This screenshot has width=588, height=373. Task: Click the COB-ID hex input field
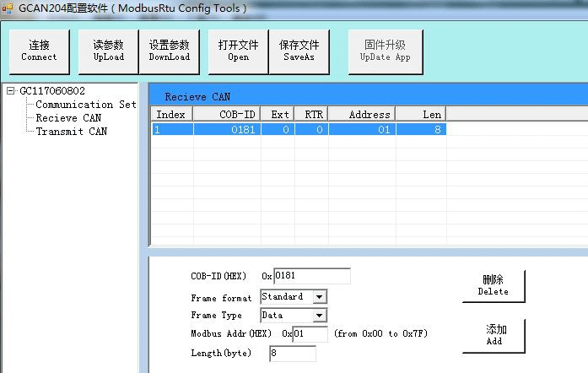[x=311, y=276]
